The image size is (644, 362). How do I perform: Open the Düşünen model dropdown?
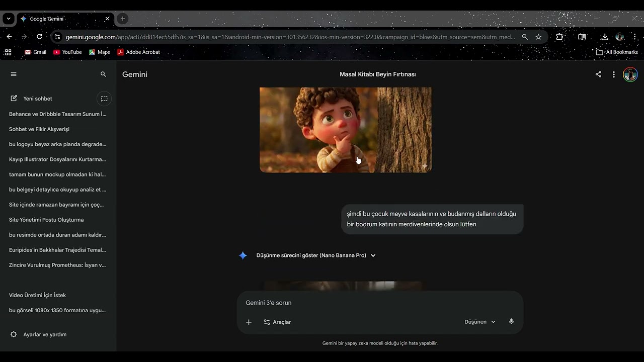[x=480, y=322]
